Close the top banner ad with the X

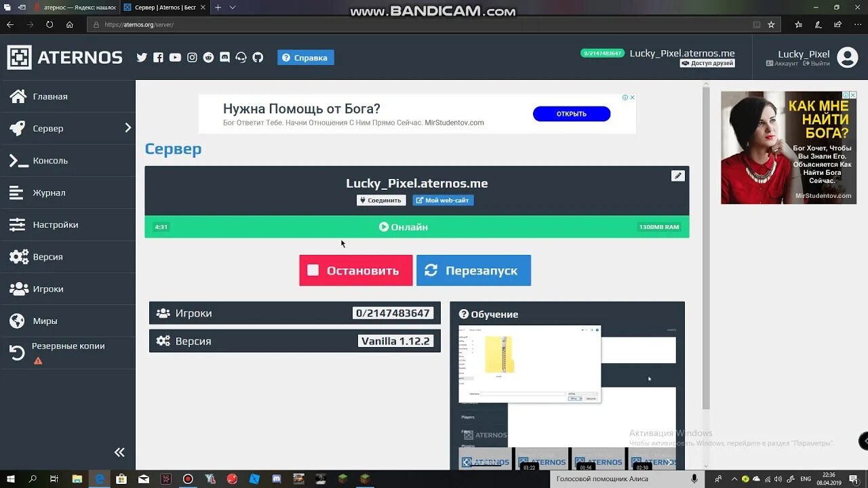pos(633,98)
